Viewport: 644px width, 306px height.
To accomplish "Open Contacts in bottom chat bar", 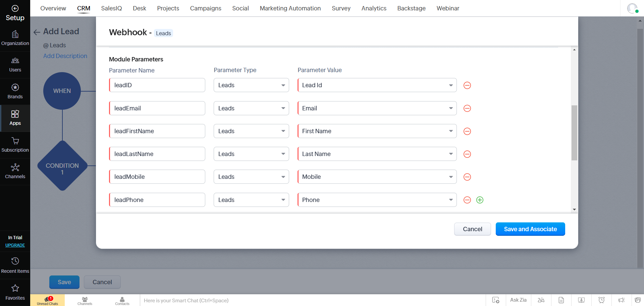I will click(122, 300).
